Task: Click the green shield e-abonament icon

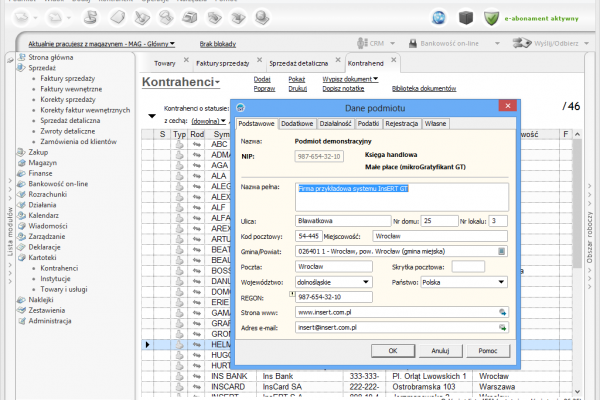Action: pyautogui.click(x=491, y=17)
